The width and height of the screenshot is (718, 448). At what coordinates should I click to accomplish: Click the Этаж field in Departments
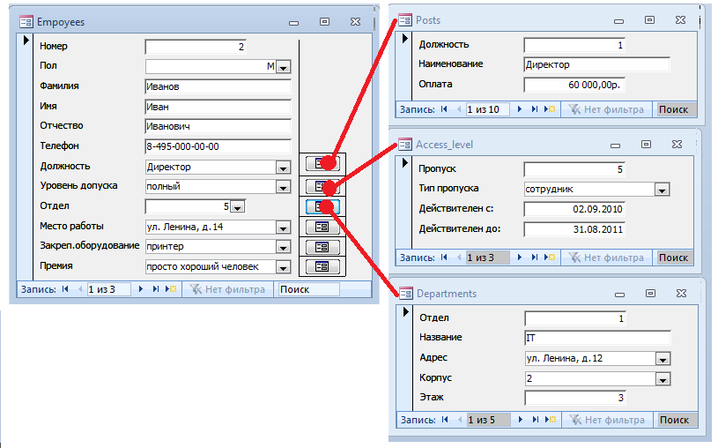tap(575, 398)
